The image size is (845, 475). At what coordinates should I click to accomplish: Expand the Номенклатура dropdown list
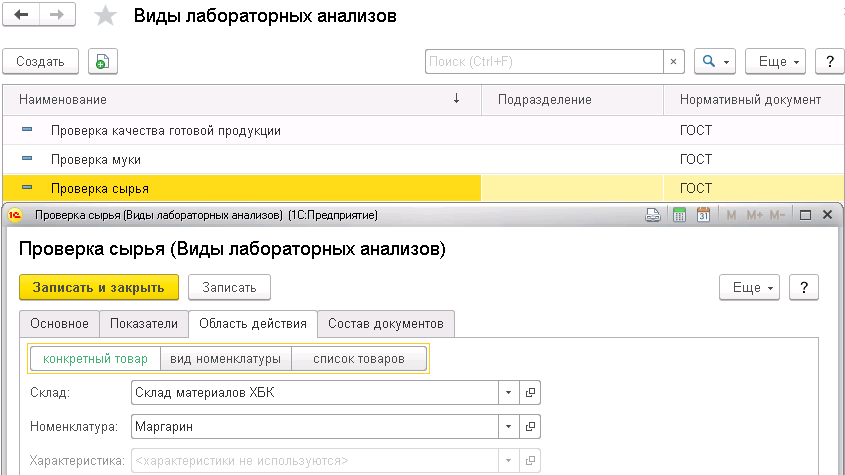pos(509,427)
